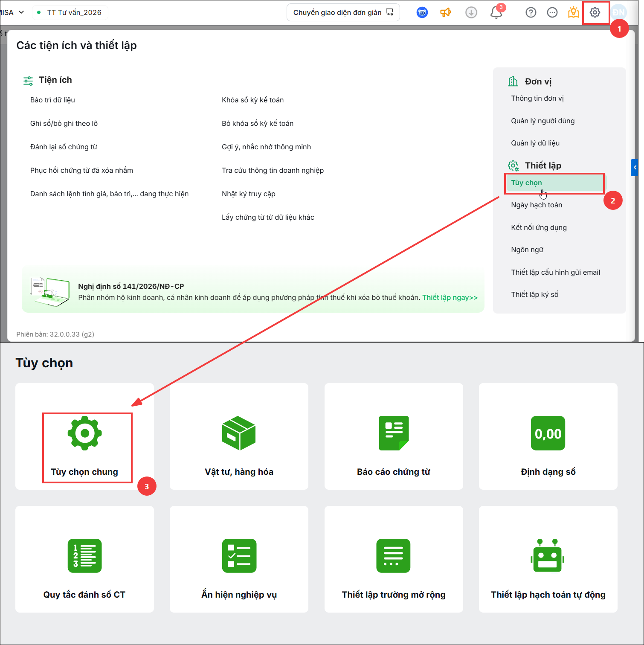Click Lấy chứng từ từ dữ liệu khác
Viewport: 644px width, 645px height.
click(268, 217)
